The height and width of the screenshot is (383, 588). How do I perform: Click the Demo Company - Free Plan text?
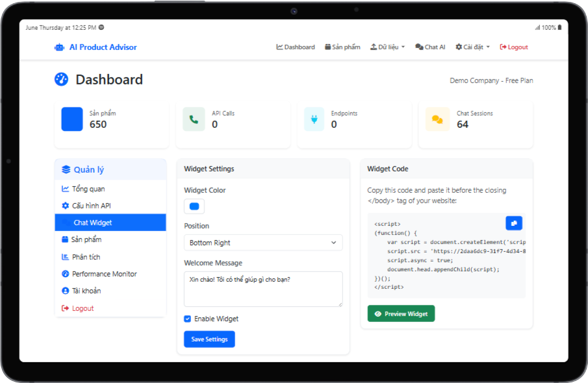491,80
